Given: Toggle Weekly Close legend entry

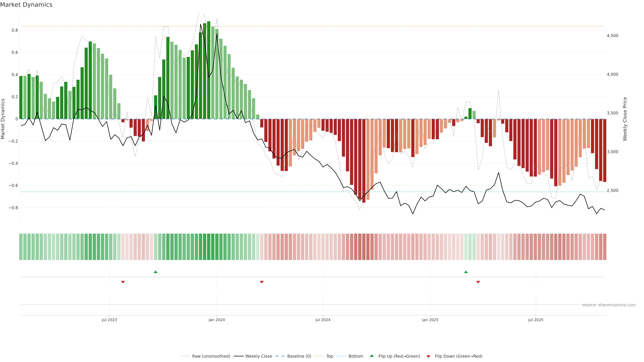Looking at the screenshot, I should [258, 356].
